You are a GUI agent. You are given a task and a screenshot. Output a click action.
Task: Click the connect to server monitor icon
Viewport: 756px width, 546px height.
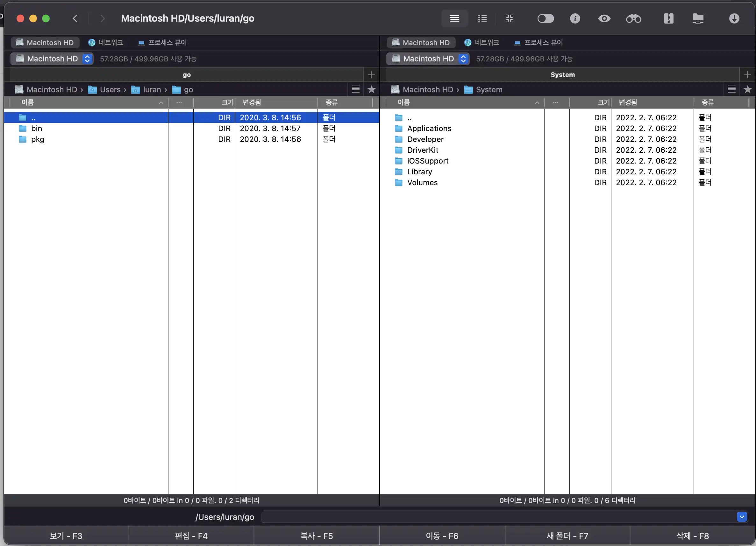(x=698, y=19)
